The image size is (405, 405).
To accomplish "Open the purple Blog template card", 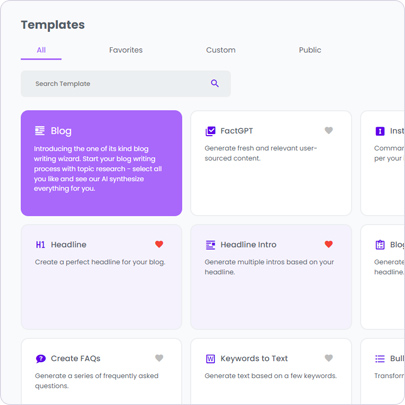I will click(101, 163).
